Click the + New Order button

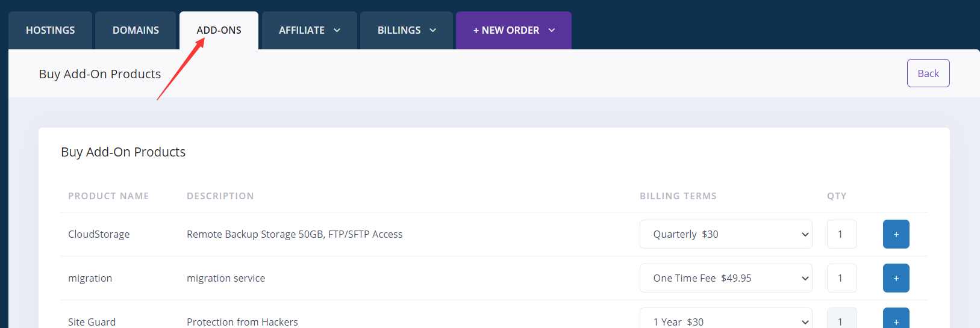[506, 30]
